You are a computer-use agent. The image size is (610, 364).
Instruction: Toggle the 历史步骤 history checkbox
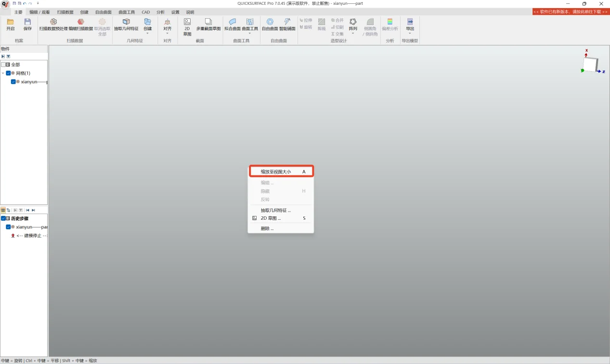tap(3, 218)
